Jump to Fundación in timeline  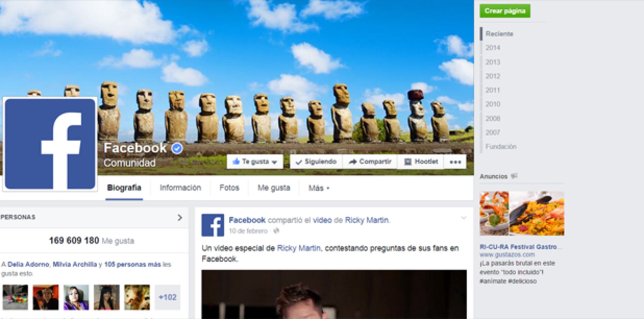coord(501,146)
